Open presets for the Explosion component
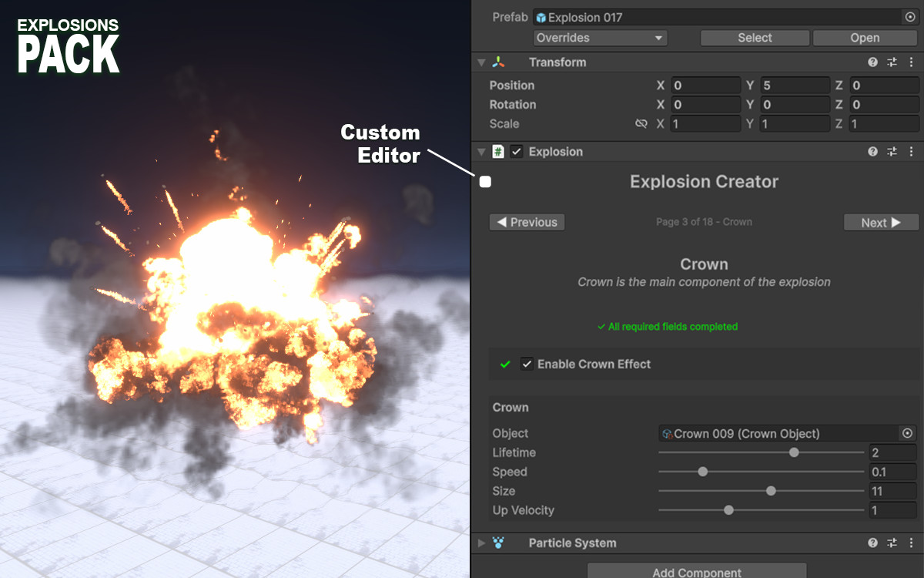924x578 pixels. 892,151
